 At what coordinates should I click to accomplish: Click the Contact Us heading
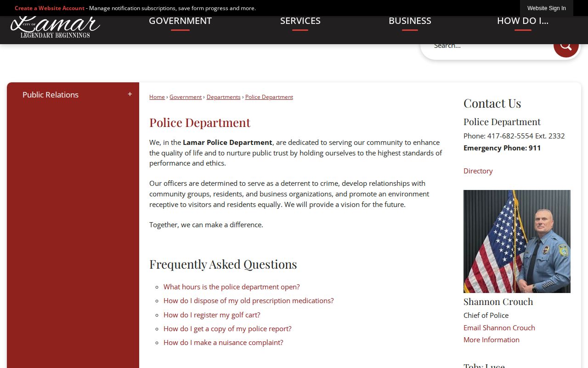pyautogui.click(x=492, y=103)
